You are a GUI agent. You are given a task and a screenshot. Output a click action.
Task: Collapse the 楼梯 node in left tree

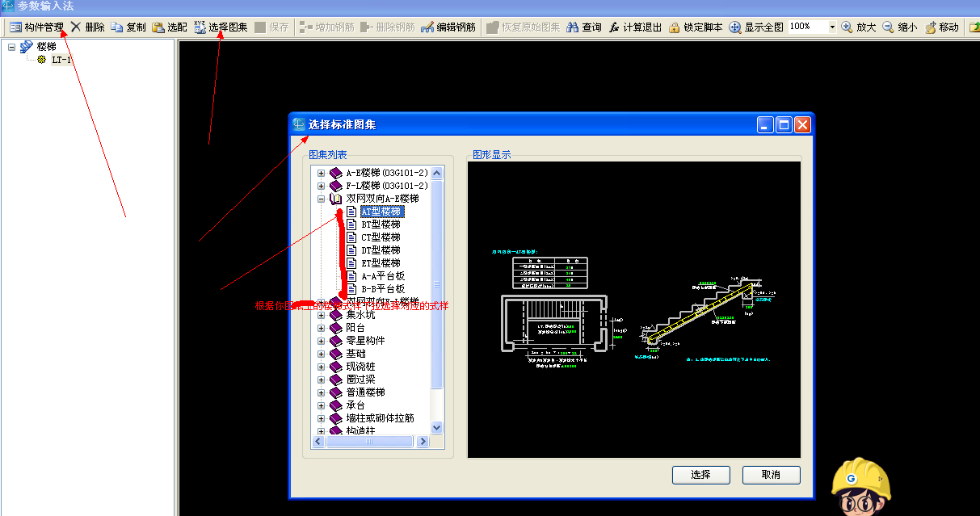(x=11, y=47)
